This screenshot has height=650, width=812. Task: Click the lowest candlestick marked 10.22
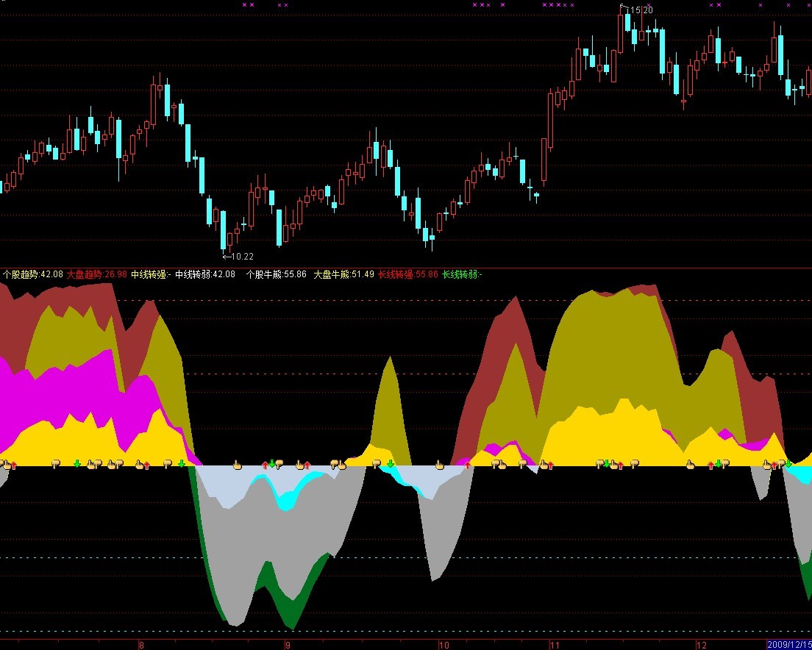[x=224, y=231]
